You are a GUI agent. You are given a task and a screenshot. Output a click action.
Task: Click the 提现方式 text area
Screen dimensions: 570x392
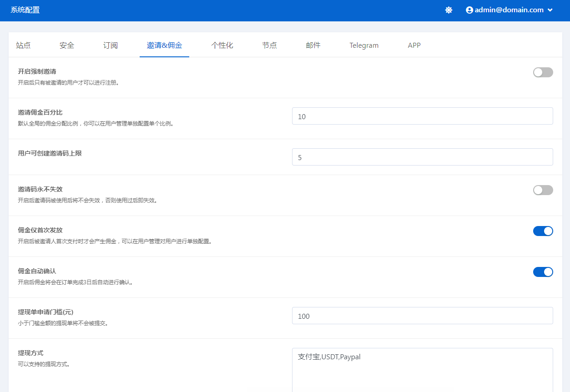[x=422, y=370]
